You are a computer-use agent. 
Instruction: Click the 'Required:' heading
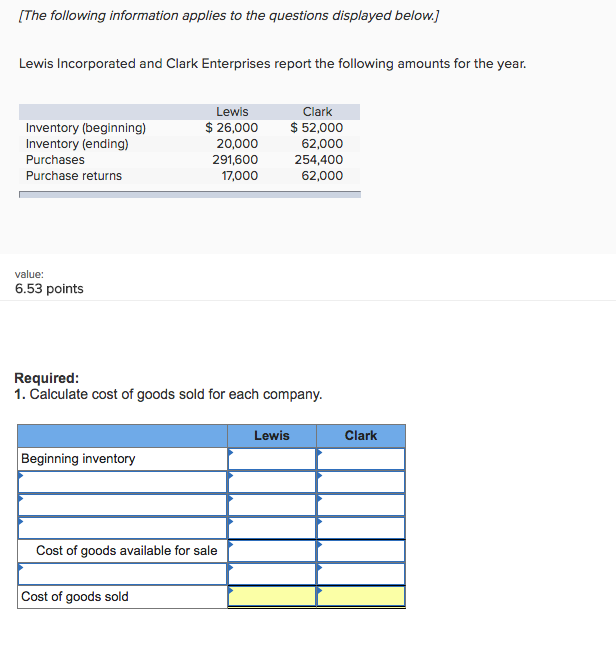(47, 378)
